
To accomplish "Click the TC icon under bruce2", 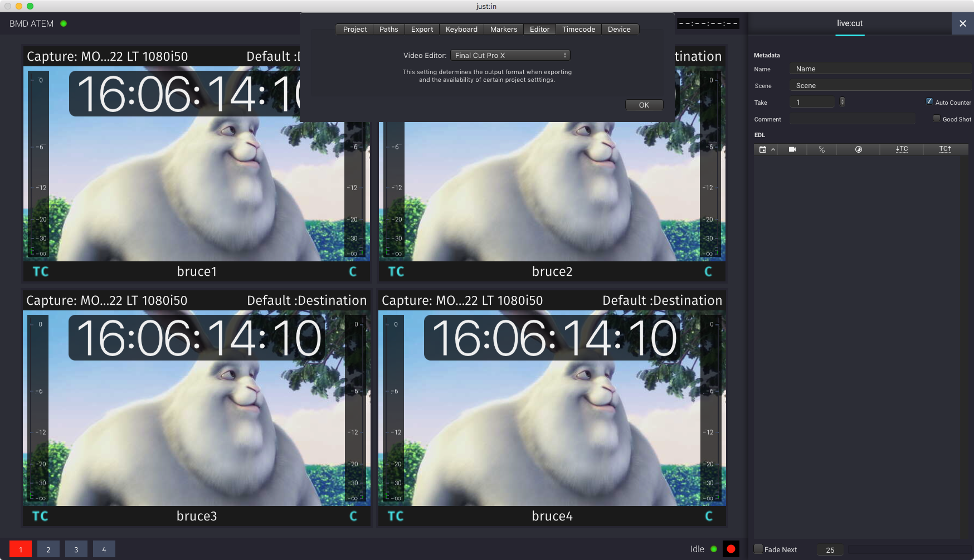I will tap(396, 272).
